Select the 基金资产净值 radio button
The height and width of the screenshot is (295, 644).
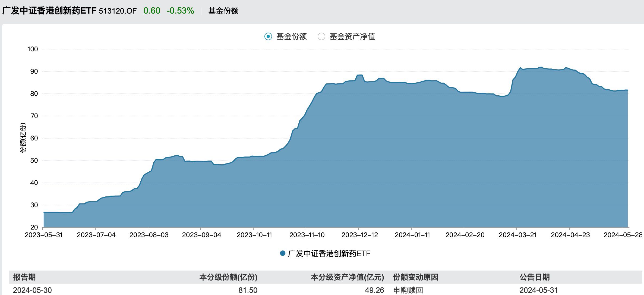click(x=321, y=36)
